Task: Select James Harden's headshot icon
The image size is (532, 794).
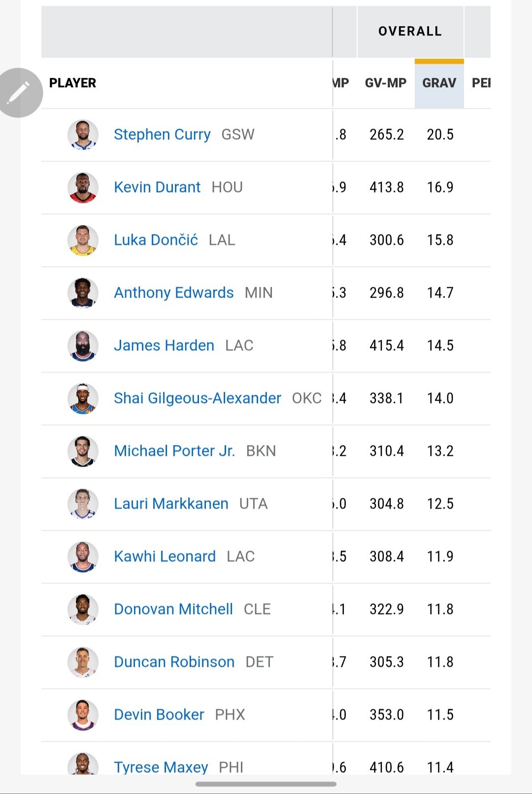Action: pyautogui.click(x=83, y=345)
